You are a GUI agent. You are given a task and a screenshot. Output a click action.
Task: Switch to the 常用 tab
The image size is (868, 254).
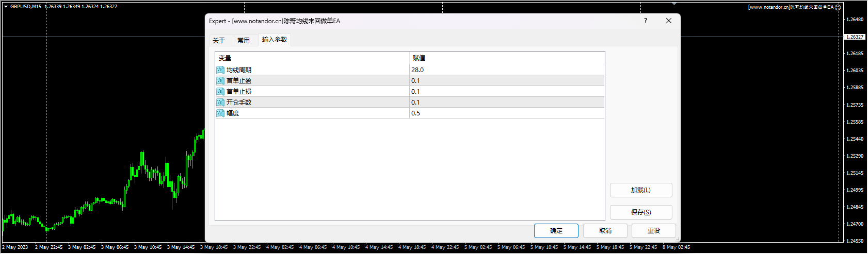[244, 40]
